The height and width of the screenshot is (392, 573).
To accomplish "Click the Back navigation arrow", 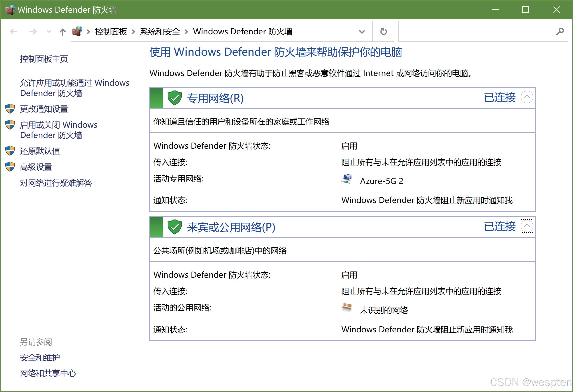I will pyautogui.click(x=14, y=32).
